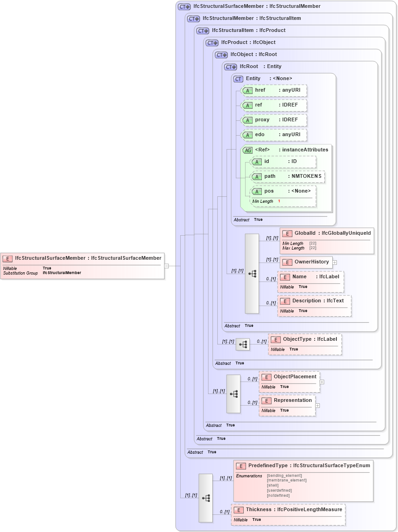Expand OwnerHistory using its plus button

tap(334, 263)
